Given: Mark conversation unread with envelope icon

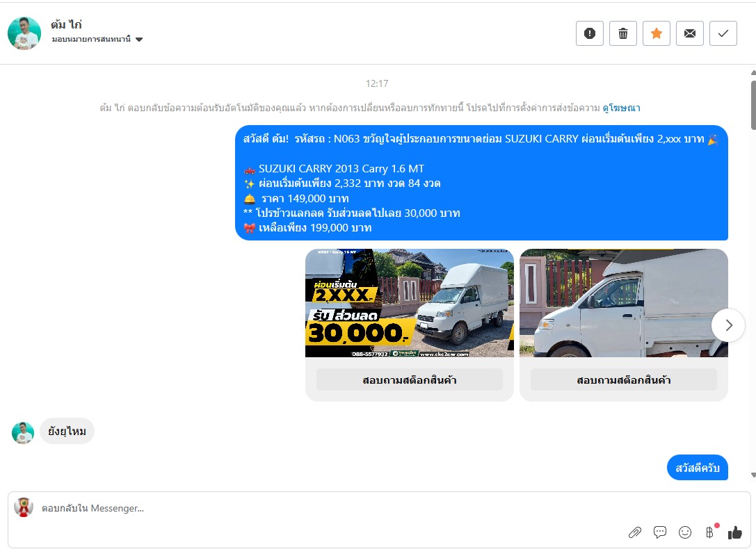Looking at the screenshot, I should [689, 33].
